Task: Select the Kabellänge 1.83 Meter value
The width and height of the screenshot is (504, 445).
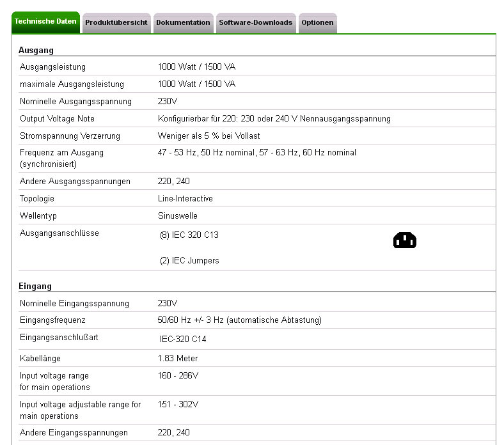Action: (x=178, y=359)
